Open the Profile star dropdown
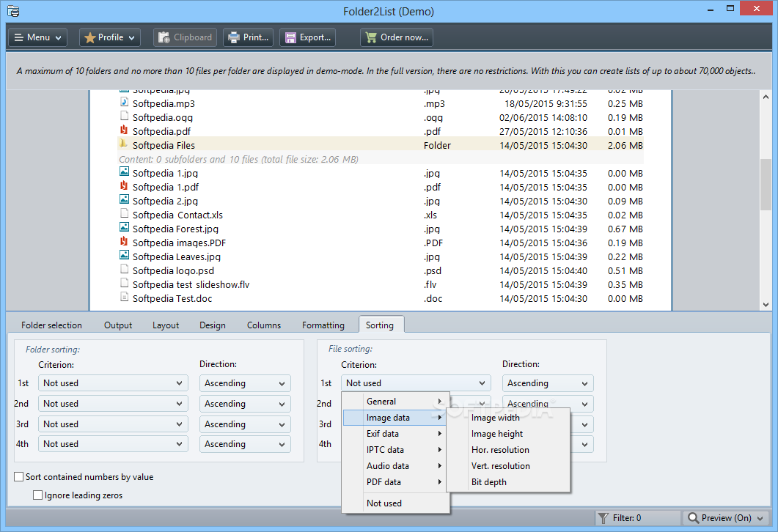This screenshot has width=778, height=532. tap(110, 37)
